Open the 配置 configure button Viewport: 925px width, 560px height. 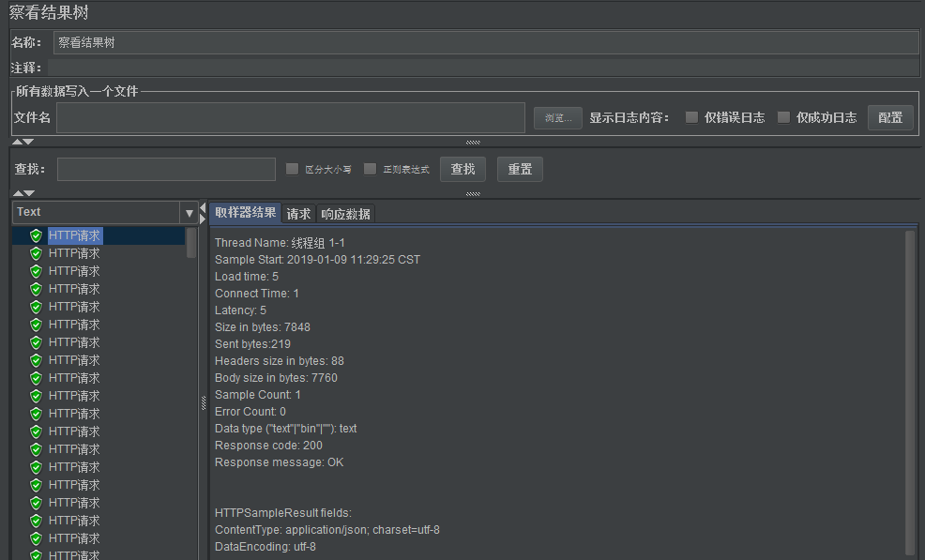pyautogui.click(x=891, y=117)
